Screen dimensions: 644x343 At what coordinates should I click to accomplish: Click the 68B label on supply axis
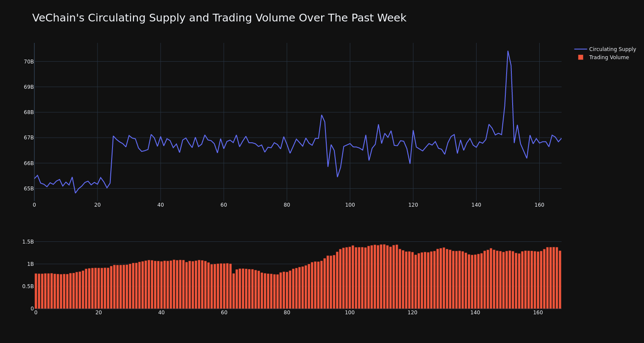28,112
